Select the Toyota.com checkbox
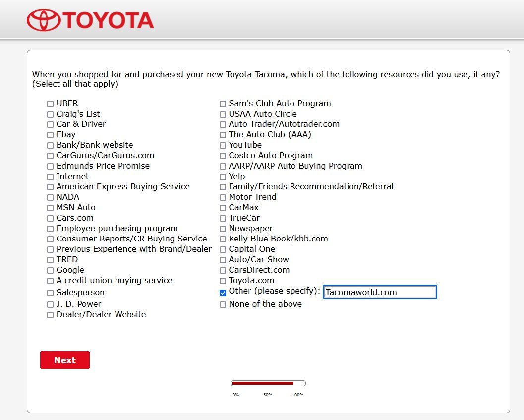Image resolution: width=524 pixels, height=420 pixels. (x=223, y=281)
